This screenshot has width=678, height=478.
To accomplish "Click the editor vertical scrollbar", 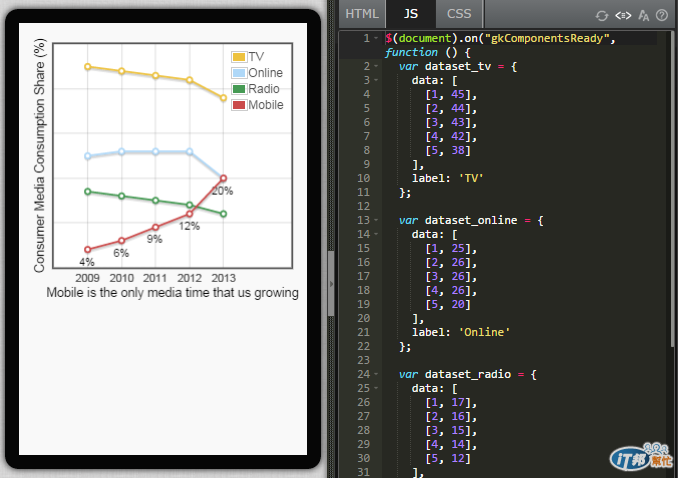I will [x=673, y=188].
